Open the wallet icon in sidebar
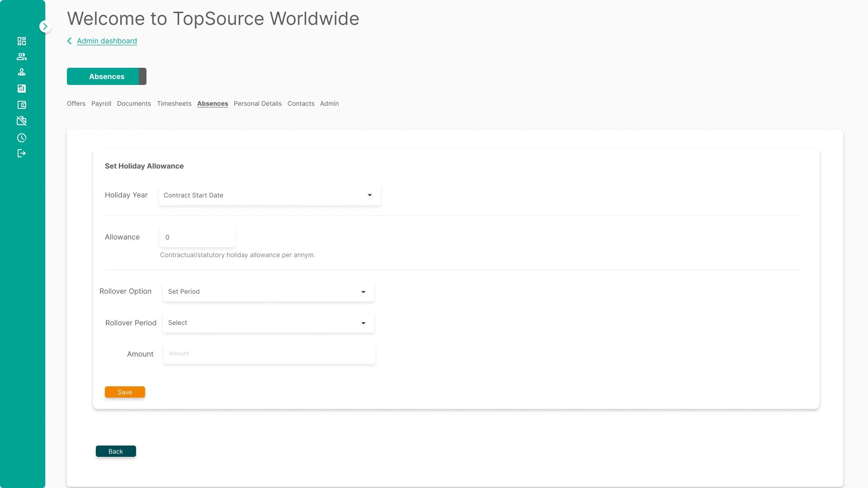Image resolution: width=868 pixels, height=488 pixels. (22, 105)
